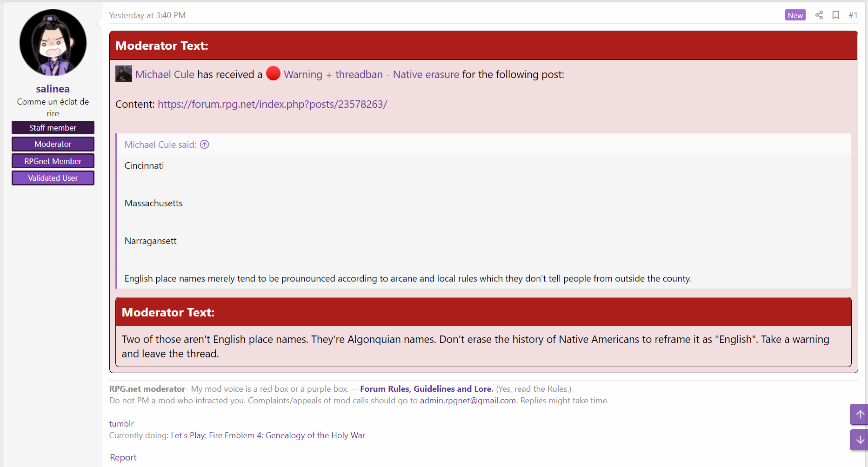Click the quoted word 'Massachusetts'
Screen dimensions: 868x467
point(154,203)
